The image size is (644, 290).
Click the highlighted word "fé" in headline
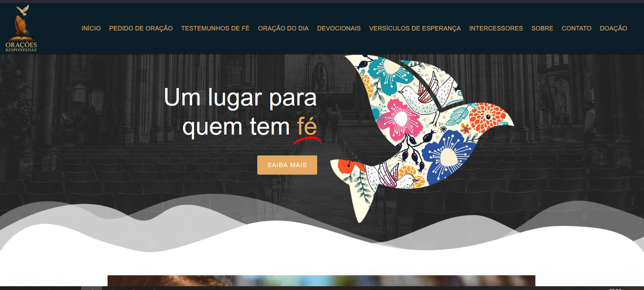[307, 126]
